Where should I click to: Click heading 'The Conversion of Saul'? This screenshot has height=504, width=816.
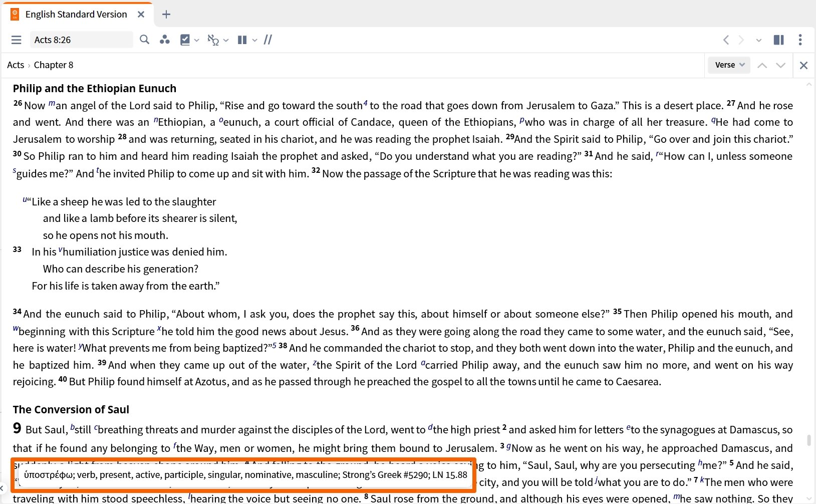(71, 409)
